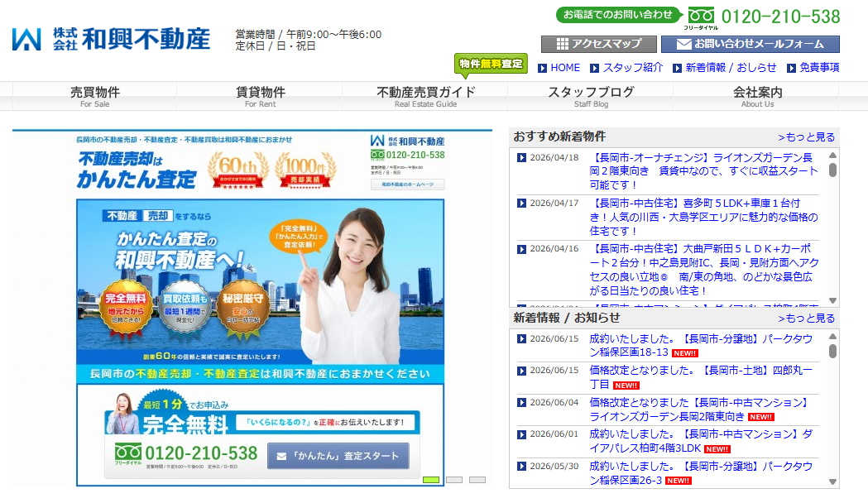Go to HOME link
The height and width of the screenshot is (503, 868).
565,68
